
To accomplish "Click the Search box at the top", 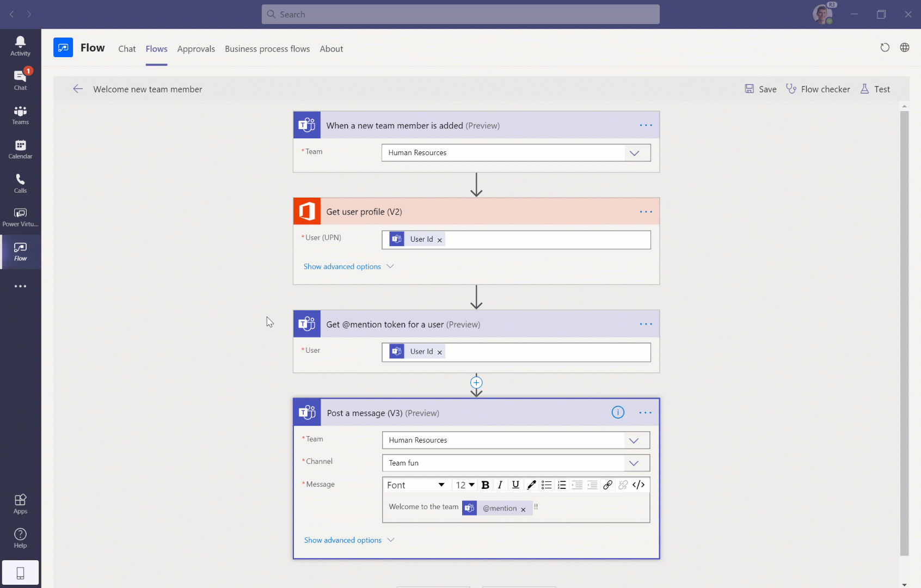I will point(461,15).
